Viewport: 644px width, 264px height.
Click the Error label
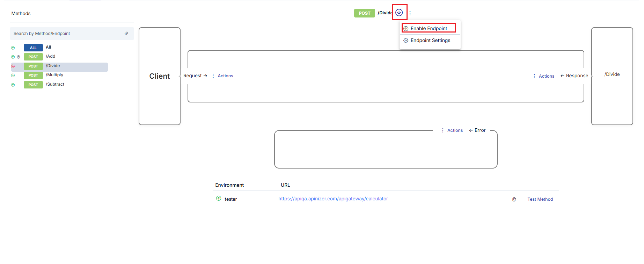477,130
